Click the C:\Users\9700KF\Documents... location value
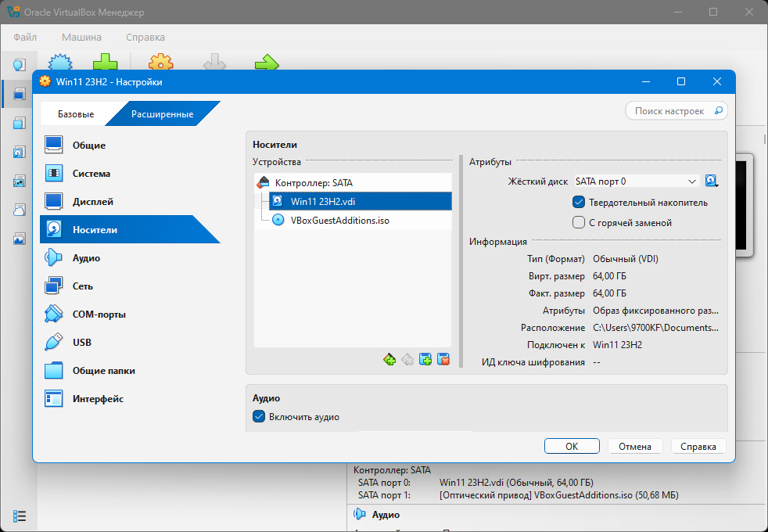Screen dimensions: 768x532 pyautogui.click(x=655, y=328)
